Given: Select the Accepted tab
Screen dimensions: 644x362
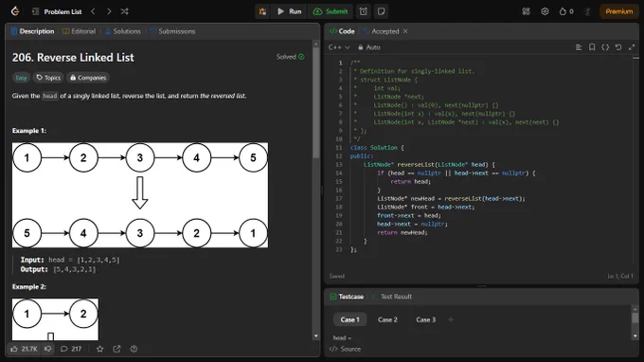Looking at the screenshot, I should [x=381, y=31].
